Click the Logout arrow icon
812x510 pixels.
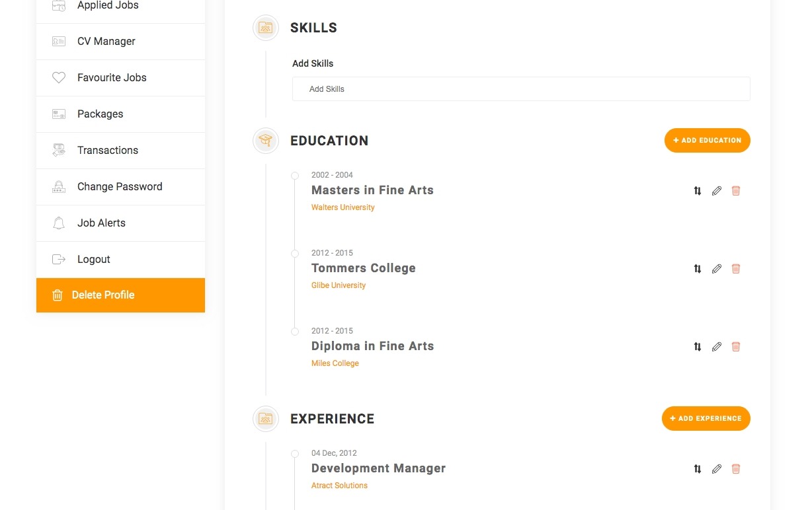[x=59, y=259]
